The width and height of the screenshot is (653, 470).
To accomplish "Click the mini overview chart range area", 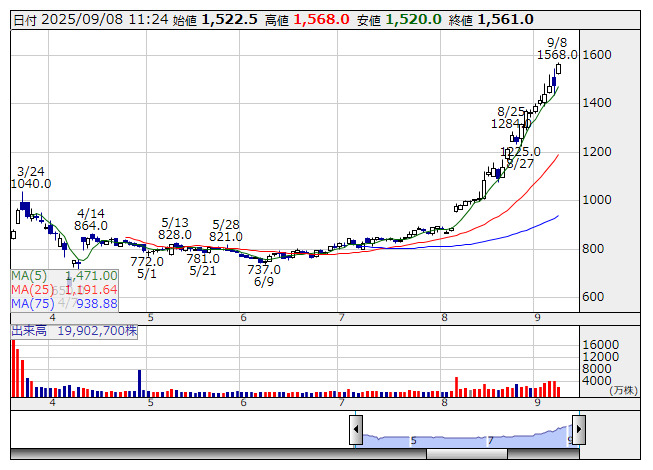I will [x=467, y=436].
